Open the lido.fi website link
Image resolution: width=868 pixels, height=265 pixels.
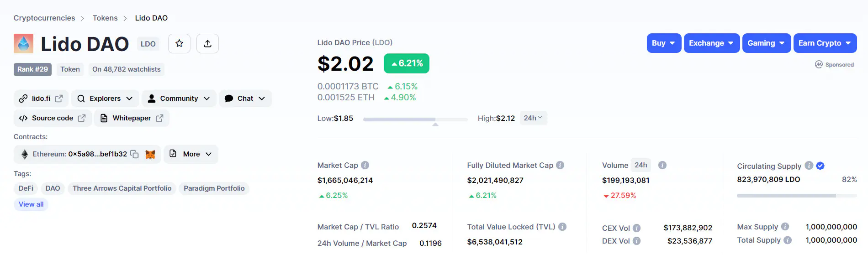click(x=41, y=99)
